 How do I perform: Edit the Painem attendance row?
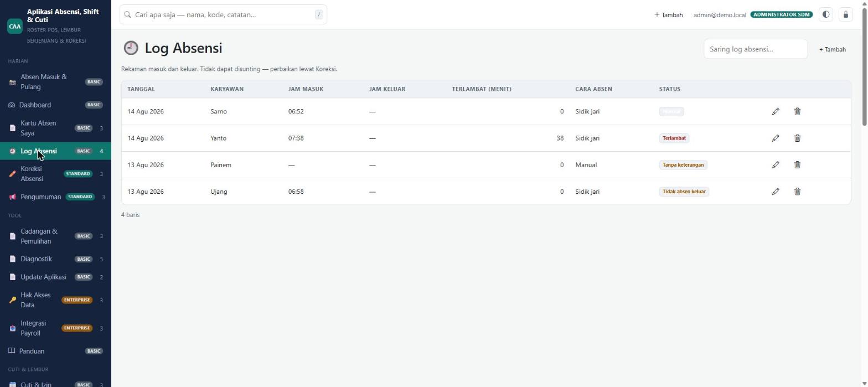pos(776,164)
